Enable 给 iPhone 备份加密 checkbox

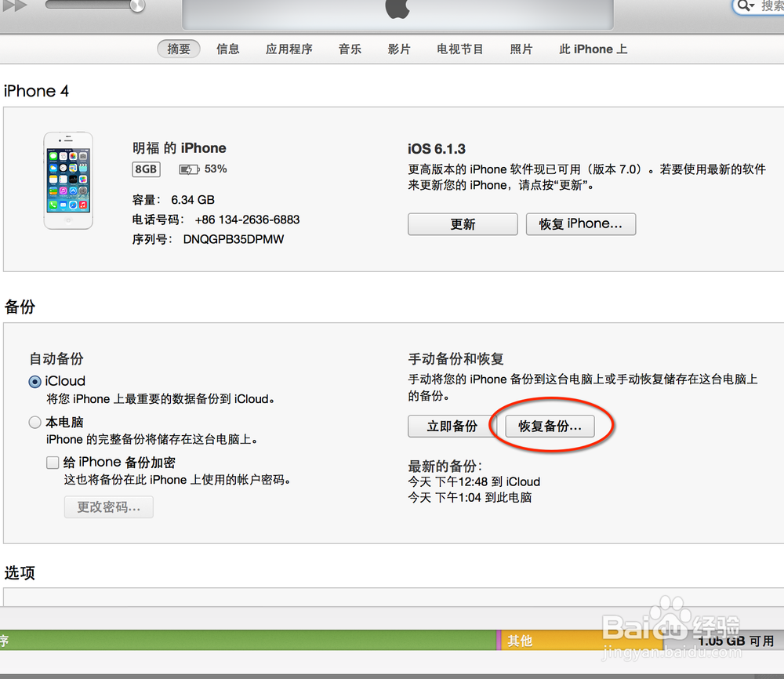click(x=53, y=463)
